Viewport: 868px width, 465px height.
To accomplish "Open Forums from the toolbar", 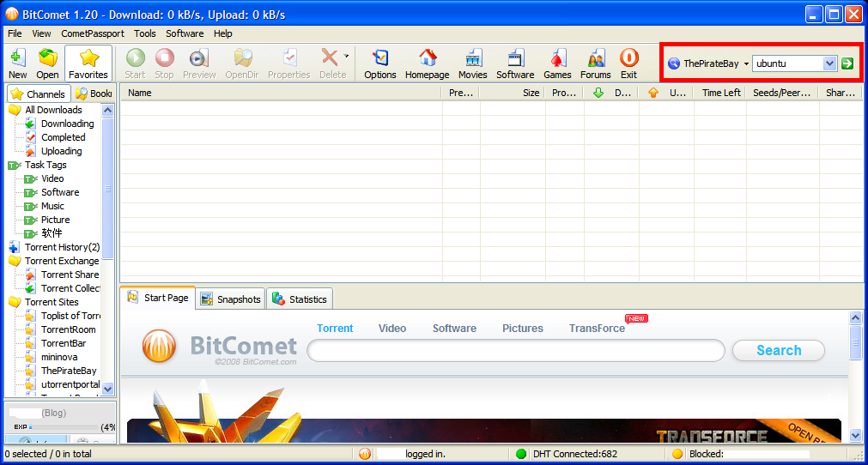I will point(596,63).
